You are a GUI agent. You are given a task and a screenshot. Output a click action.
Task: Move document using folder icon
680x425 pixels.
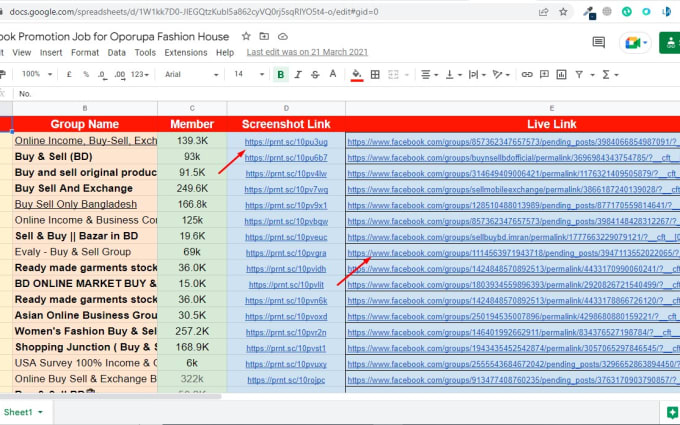pyautogui.click(x=264, y=36)
